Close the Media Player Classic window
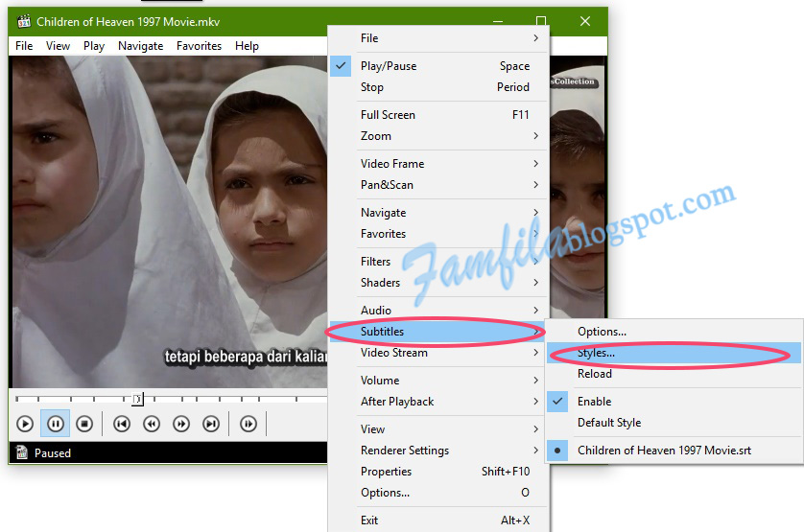This screenshot has height=532, width=804. [x=585, y=21]
